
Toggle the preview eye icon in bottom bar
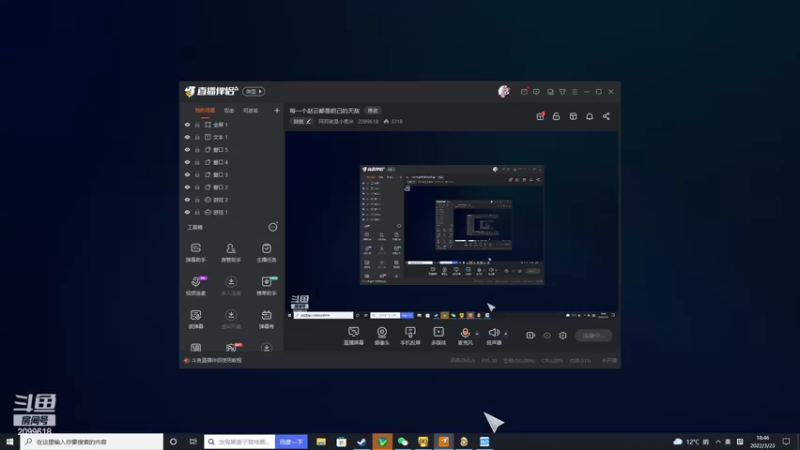click(x=547, y=335)
